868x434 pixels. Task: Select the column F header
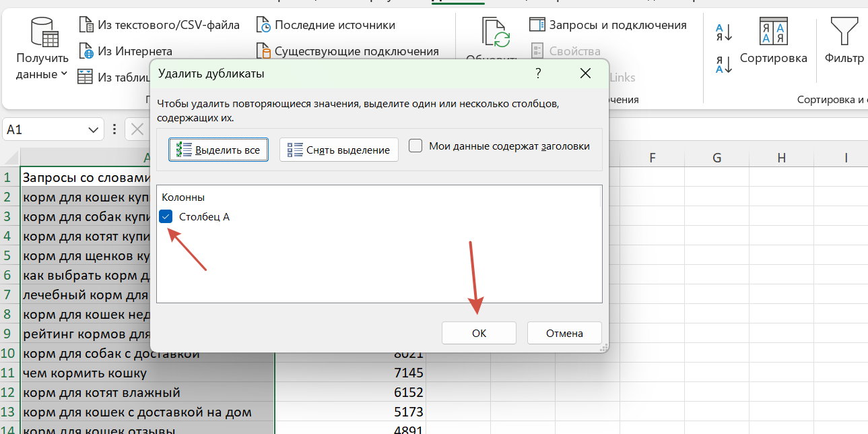click(x=652, y=158)
